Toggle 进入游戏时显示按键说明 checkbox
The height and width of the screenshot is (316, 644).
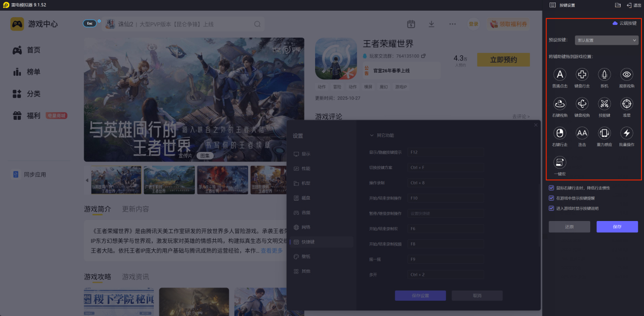(552, 208)
